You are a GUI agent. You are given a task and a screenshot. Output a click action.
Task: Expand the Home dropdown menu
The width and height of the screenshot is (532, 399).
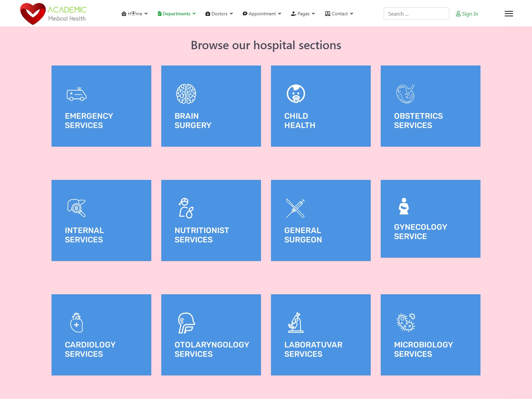point(135,14)
